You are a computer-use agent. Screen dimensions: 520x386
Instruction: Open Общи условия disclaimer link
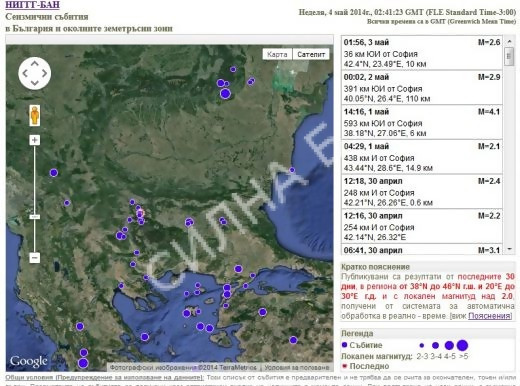[104, 377]
